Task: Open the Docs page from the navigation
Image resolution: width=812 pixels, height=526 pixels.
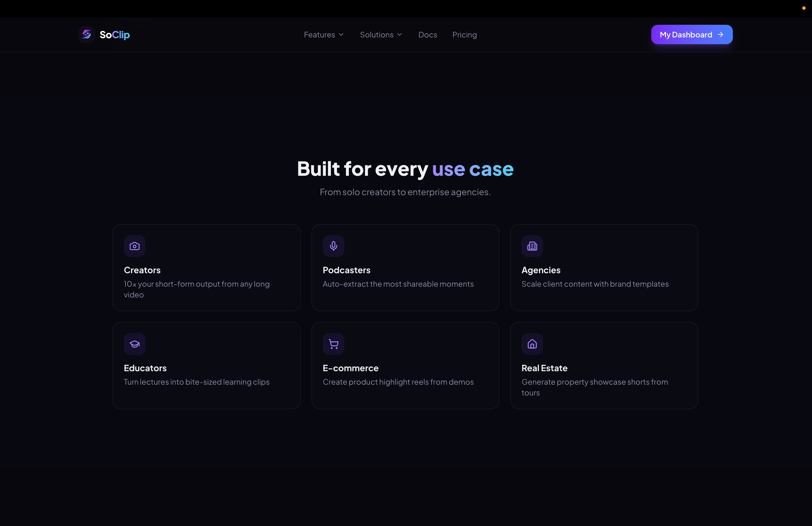Action: tap(428, 34)
